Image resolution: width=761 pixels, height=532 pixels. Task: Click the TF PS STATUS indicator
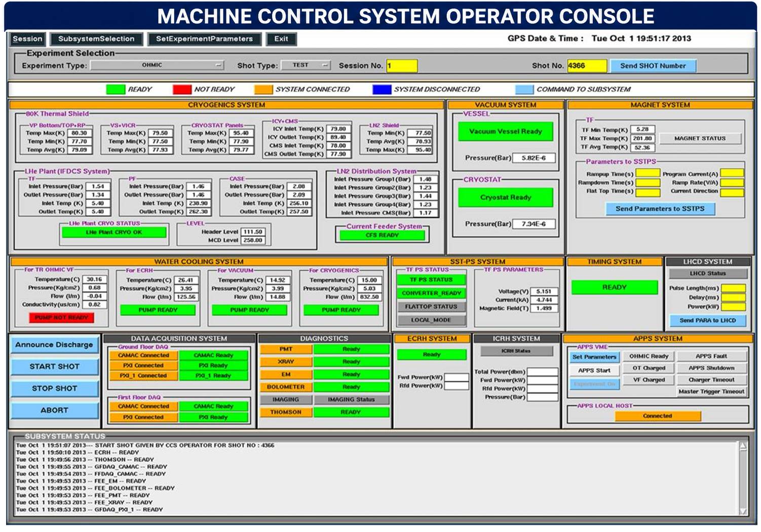(x=431, y=280)
